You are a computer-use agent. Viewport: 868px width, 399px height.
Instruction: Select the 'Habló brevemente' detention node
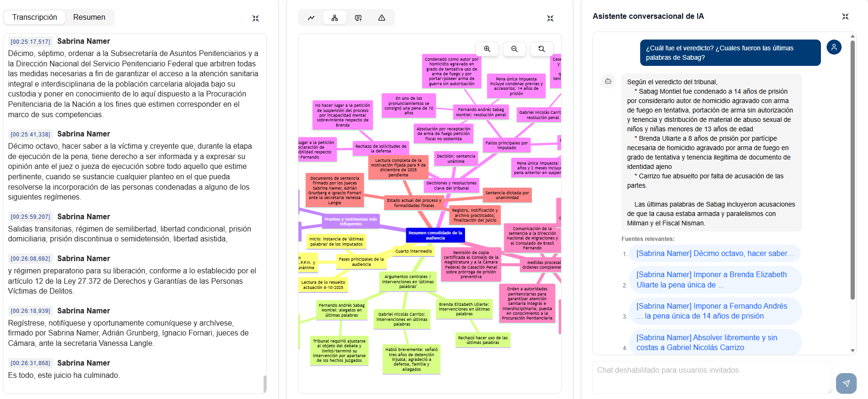(411, 359)
